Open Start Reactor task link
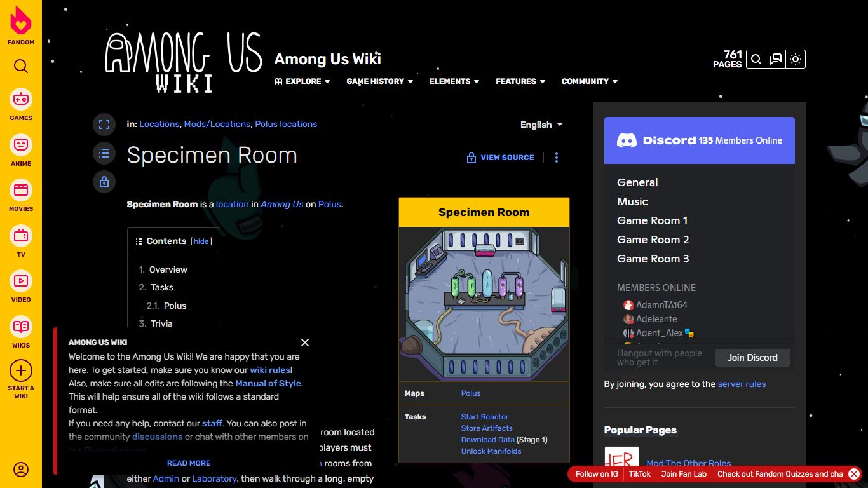The image size is (868, 488). pos(485,417)
